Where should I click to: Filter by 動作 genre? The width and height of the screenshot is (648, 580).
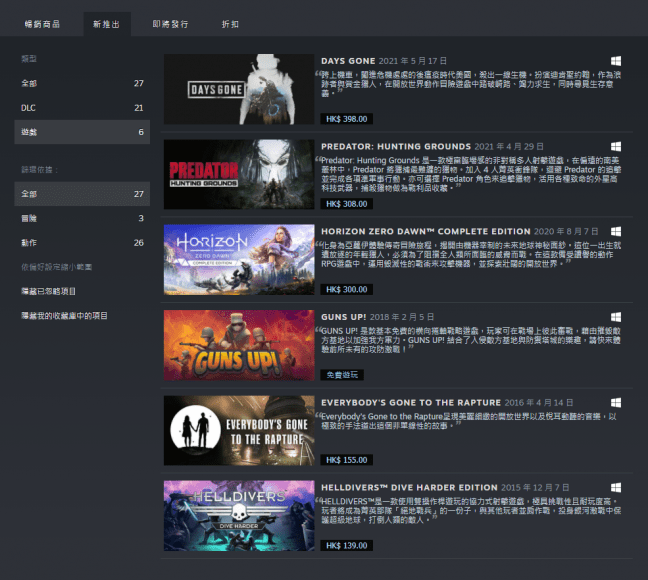click(82, 242)
